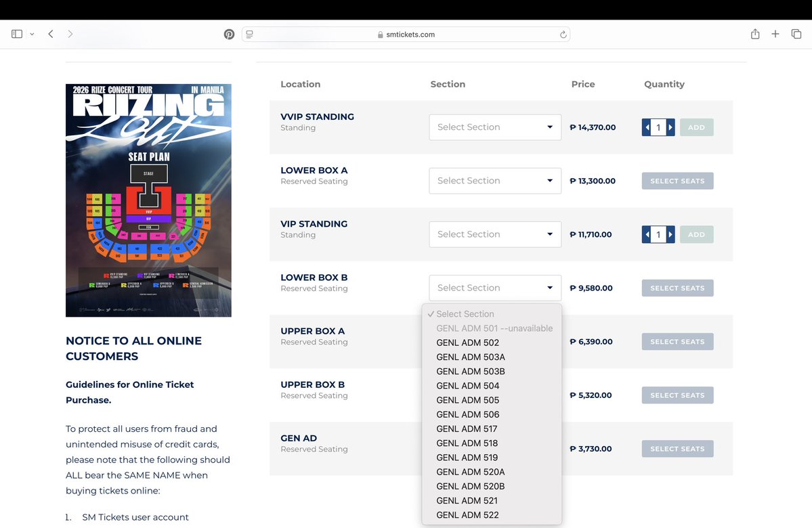Add VIP STANDING tickets
This screenshot has height=528, width=812.
(x=696, y=234)
